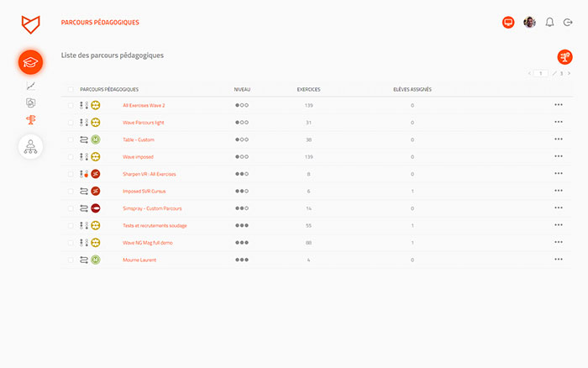This screenshot has height=368, width=588.
Task: Check the box for All Exercises Wave 2
Action: tap(71, 106)
